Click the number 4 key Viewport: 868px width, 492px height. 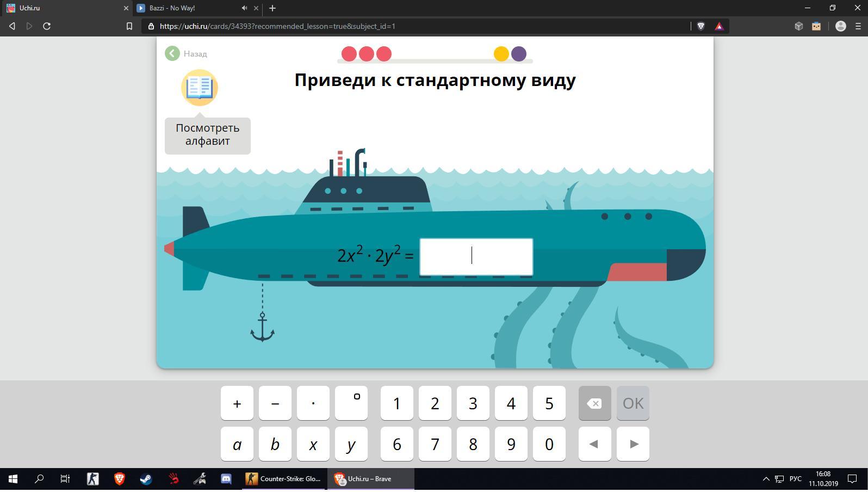511,403
